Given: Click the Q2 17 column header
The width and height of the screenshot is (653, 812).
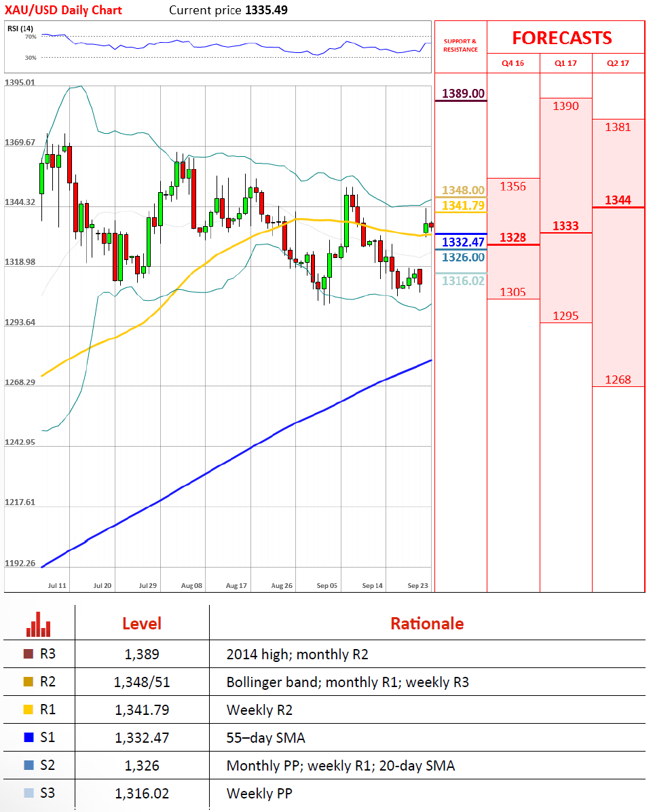Looking at the screenshot, I should [x=618, y=63].
